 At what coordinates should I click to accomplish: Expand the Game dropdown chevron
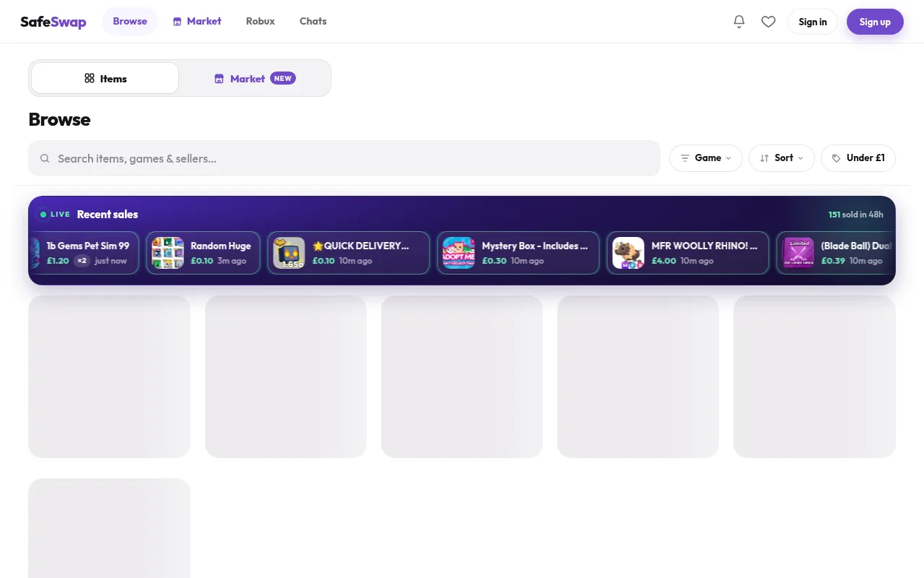coord(728,158)
